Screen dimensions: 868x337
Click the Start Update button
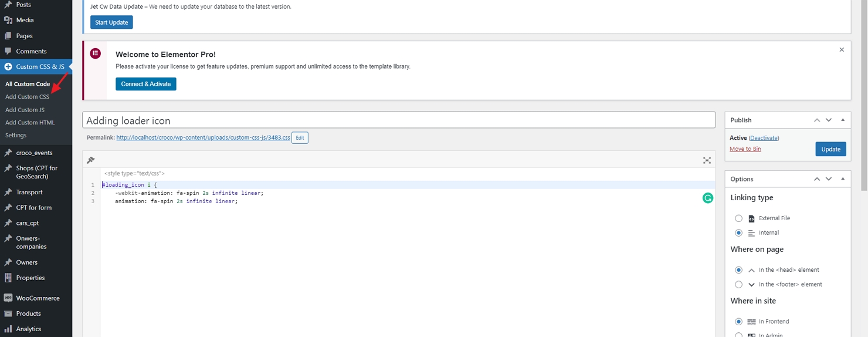click(111, 22)
